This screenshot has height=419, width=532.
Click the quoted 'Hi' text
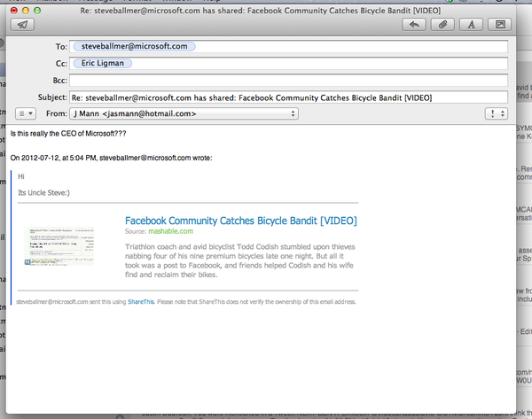(x=21, y=176)
